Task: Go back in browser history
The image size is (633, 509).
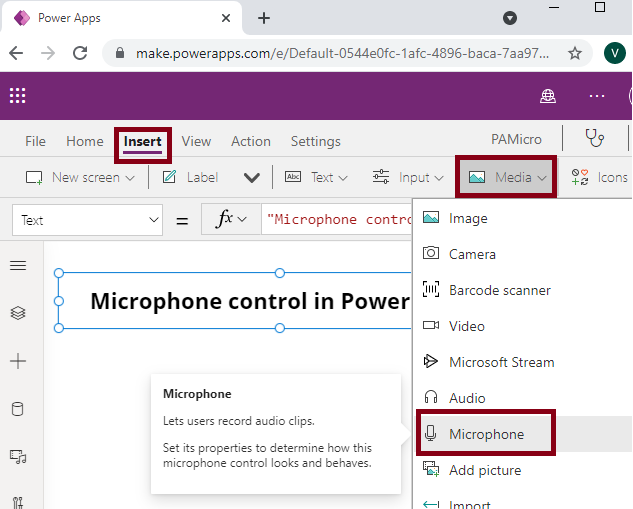Action: [16, 53]
